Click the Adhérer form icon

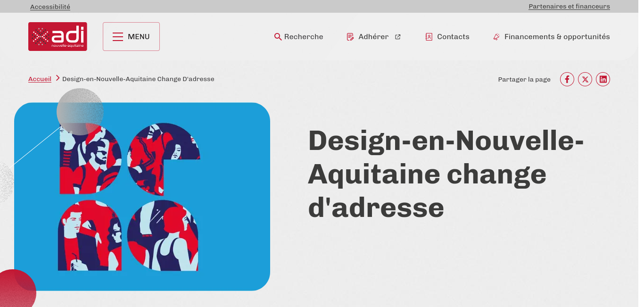tap(350, 37)
